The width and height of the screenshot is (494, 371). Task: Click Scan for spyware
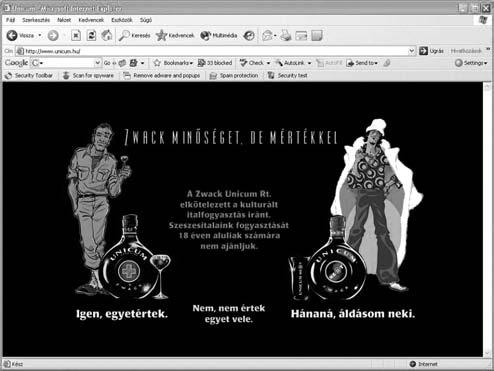click(89, 76)
